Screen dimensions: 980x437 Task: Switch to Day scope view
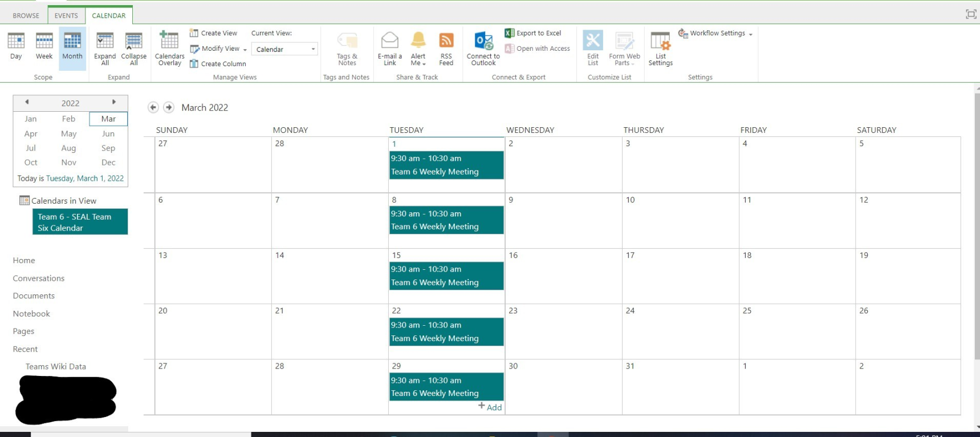click(16, 46)
